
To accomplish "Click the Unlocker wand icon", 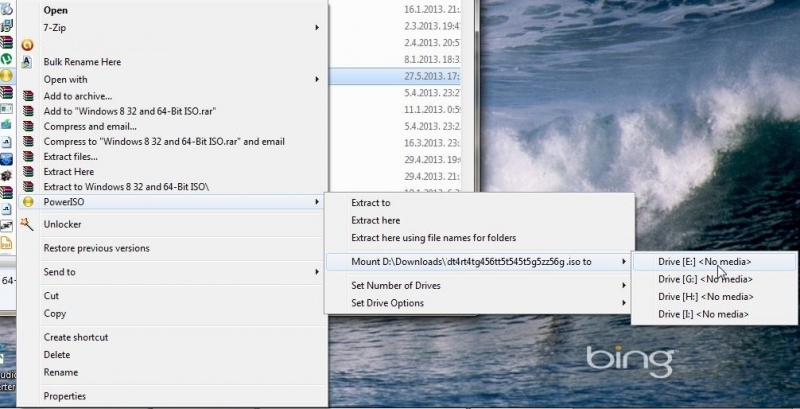I will pyautogui.click(x=28, y=225).
